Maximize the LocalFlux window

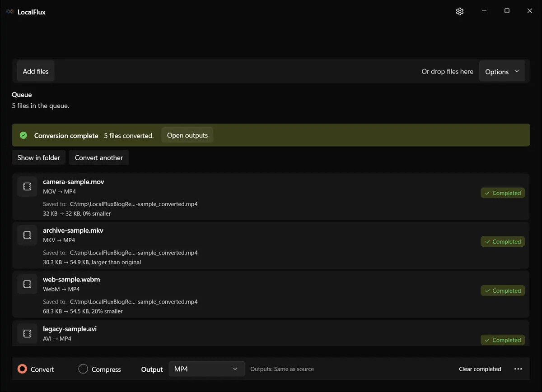[x=507, y=11]
